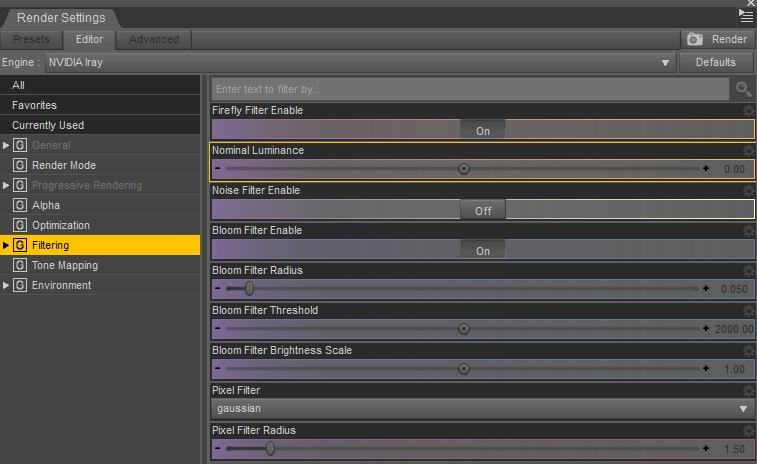Click the Defaults button
The image size is (757, 464).
coord(715,62)
